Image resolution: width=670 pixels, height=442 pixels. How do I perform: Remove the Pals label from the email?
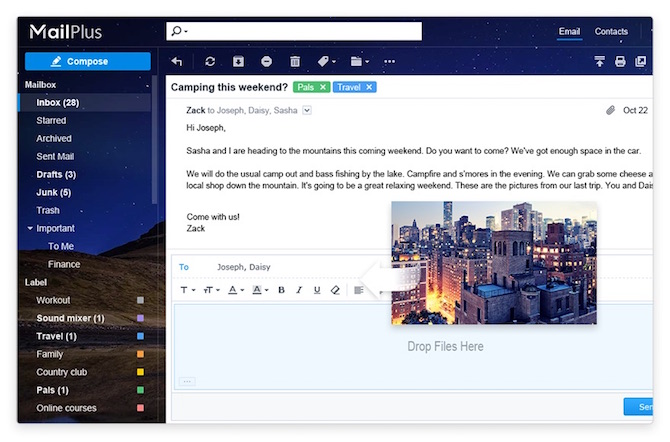[x=323, y=87]
